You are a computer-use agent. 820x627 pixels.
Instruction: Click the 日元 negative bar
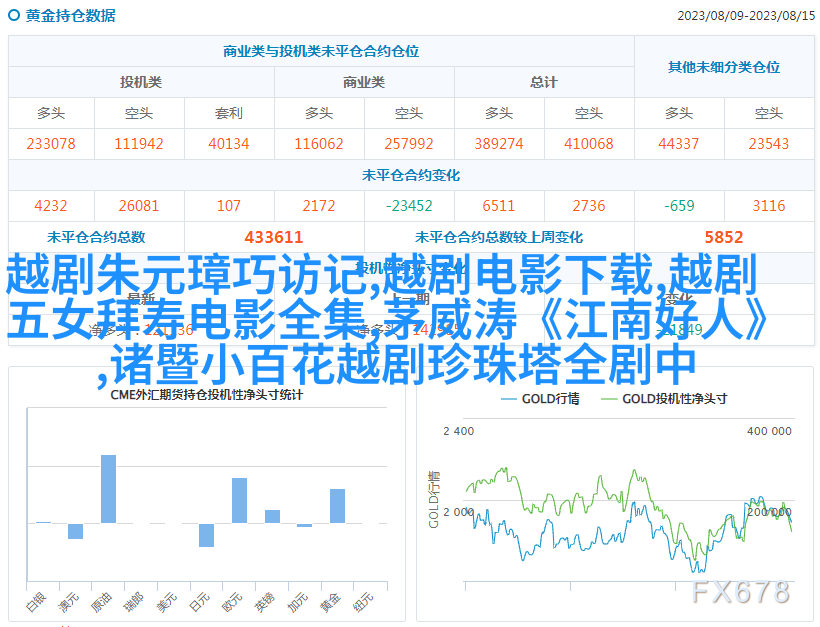[x=206, y=535]
